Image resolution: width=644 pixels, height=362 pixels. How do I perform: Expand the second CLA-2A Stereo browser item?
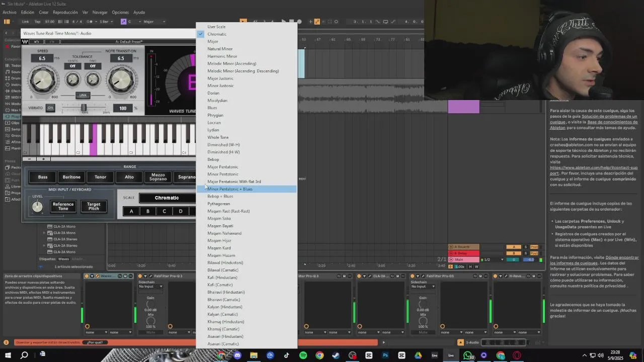click(x=44, y=245)
